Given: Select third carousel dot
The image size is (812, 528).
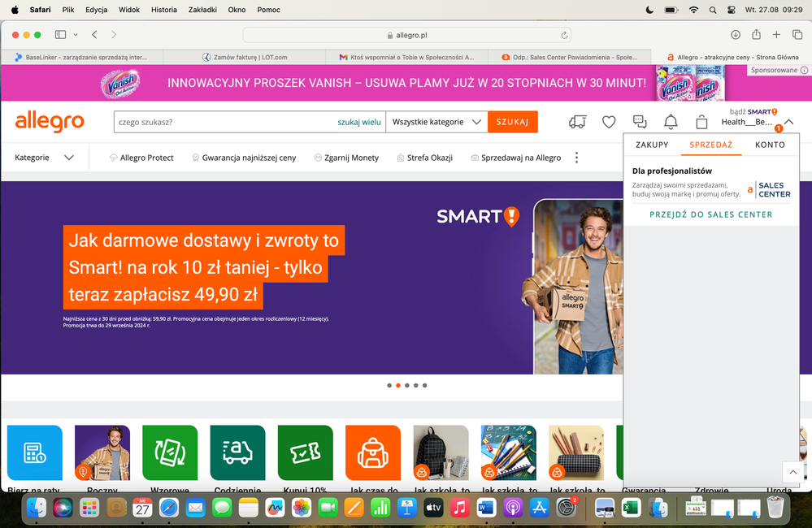Looking at the screenshot, I should pos(407,385).
